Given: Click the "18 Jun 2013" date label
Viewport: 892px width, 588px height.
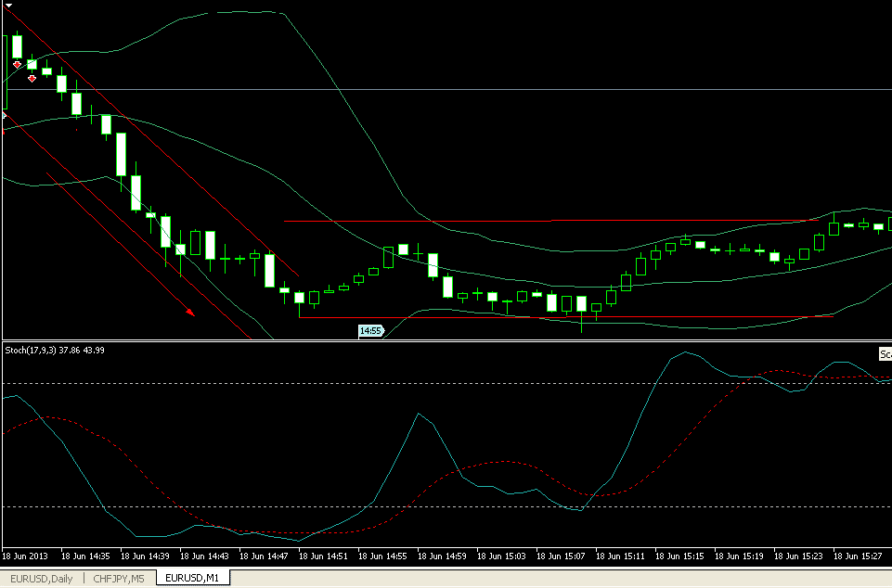Looking at the screenshot, I should pos(26,556).
